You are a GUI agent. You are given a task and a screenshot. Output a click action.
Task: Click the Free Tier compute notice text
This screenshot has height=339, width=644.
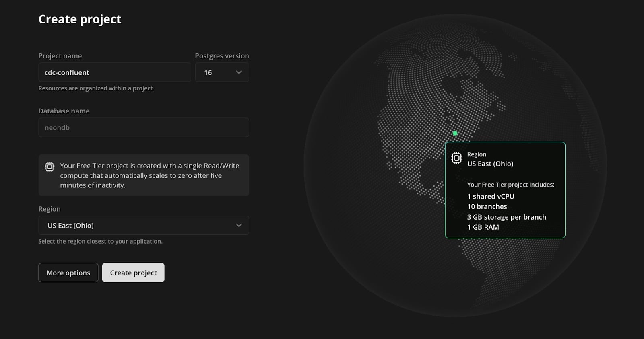(149, 175)
